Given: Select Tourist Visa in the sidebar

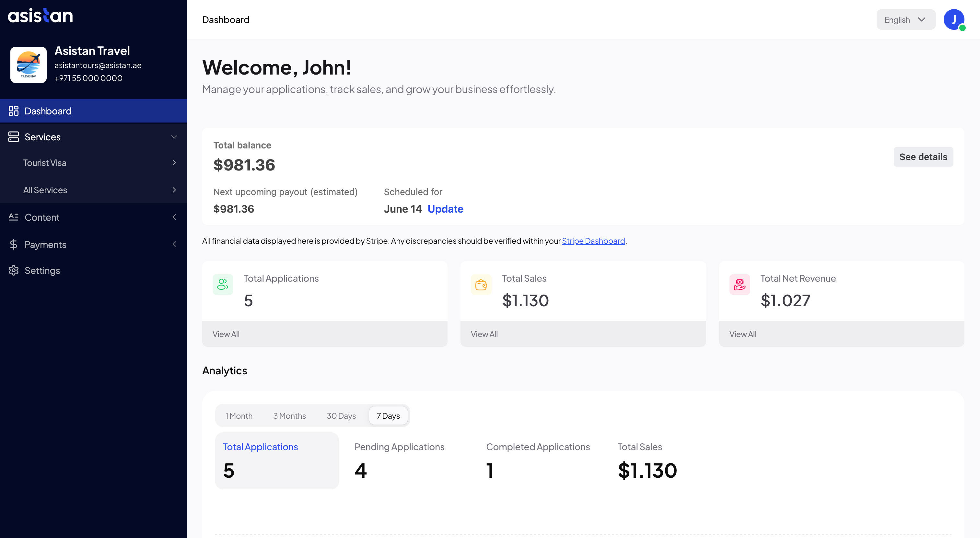Looking at the screenshot, I should pos(93,163).
